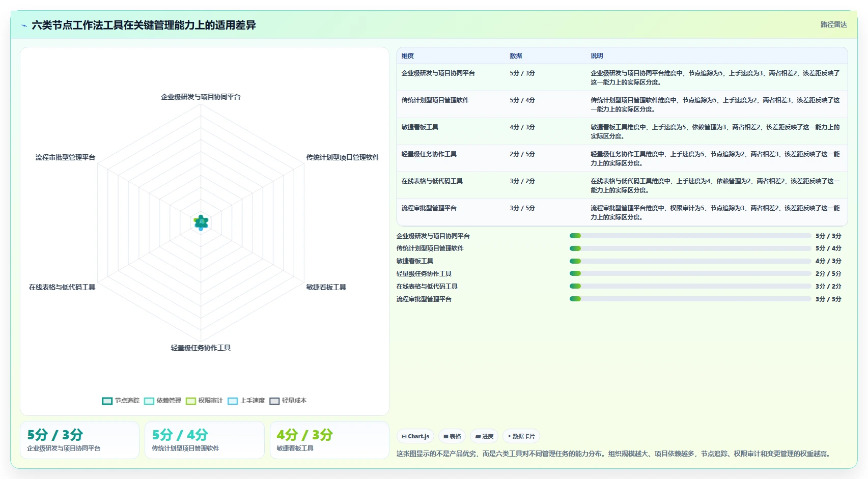Click the 进度 tag chip
868x479 pixels.
coord(484,436)
